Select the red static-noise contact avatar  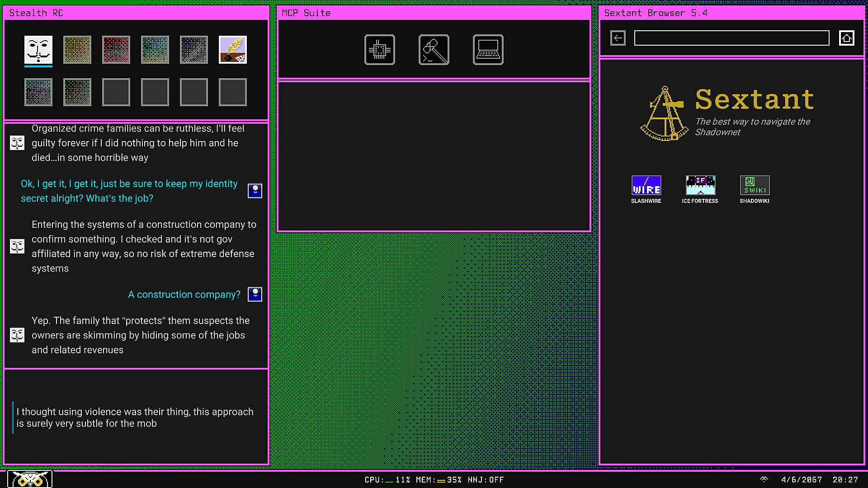coord(116,50)
